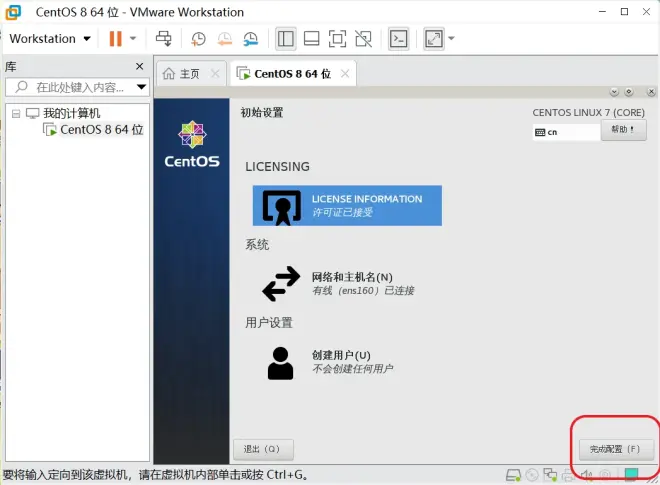Click the 退出 (Q) quit button
660x485 pixels.
263,449
